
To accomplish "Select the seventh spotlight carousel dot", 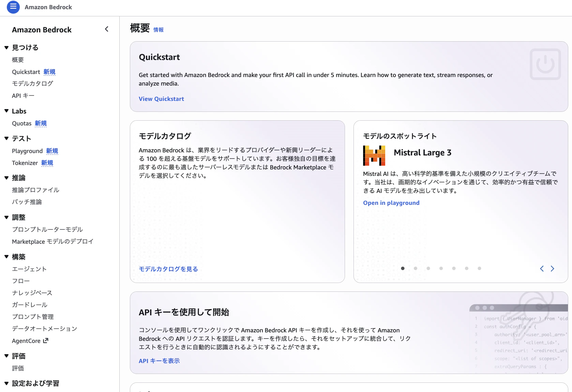I will point(479,269).
